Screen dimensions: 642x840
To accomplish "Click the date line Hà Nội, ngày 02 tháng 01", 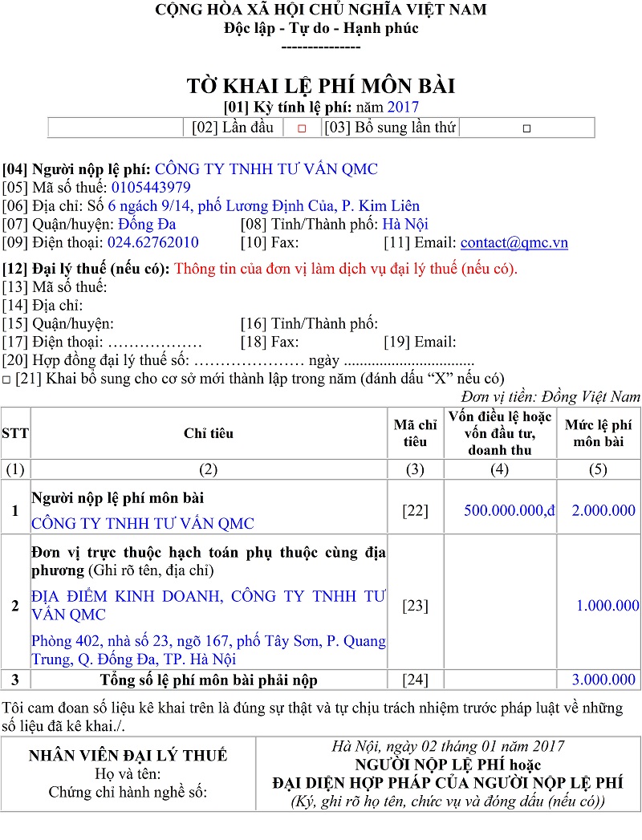I will (x=448, y=746).
